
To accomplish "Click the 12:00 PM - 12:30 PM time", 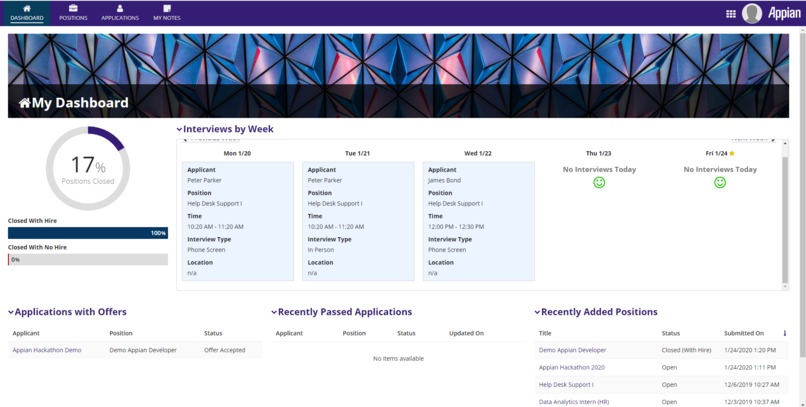I will click(456, 227).
